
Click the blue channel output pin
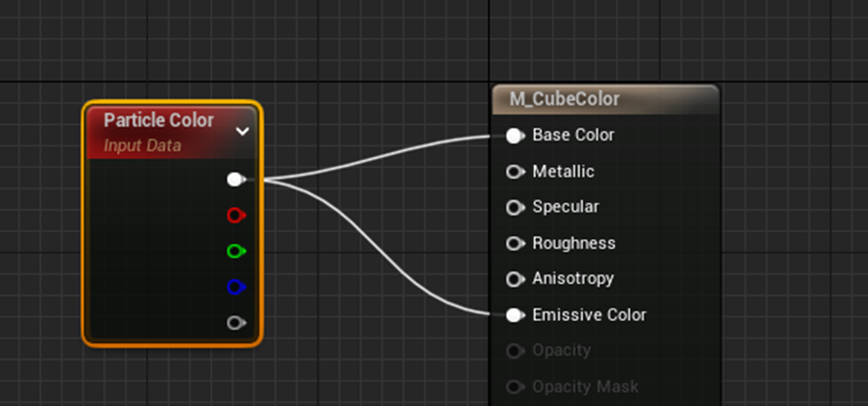coord(236,287)
